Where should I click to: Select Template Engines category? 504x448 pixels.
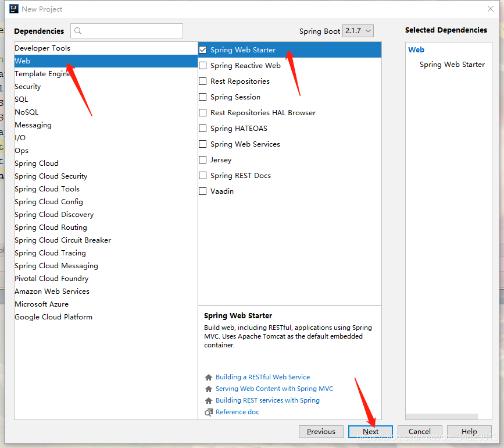click(106, 74)
